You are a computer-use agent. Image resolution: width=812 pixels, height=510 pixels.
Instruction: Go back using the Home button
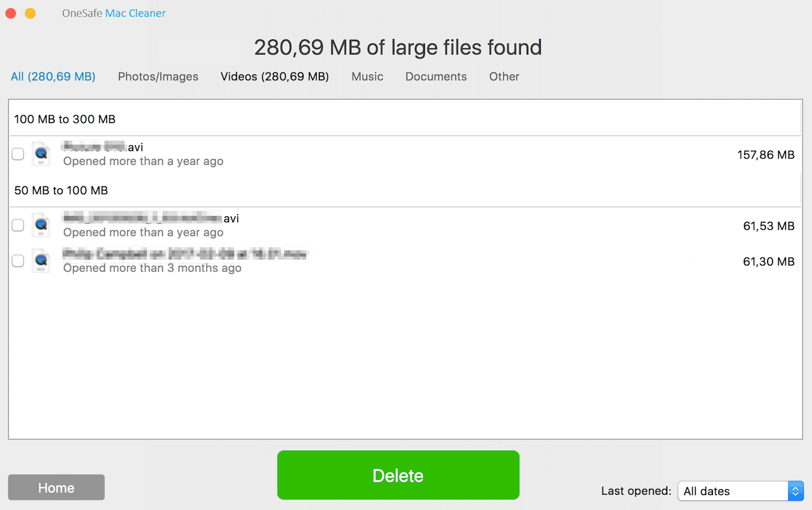(x=56, y=487)
